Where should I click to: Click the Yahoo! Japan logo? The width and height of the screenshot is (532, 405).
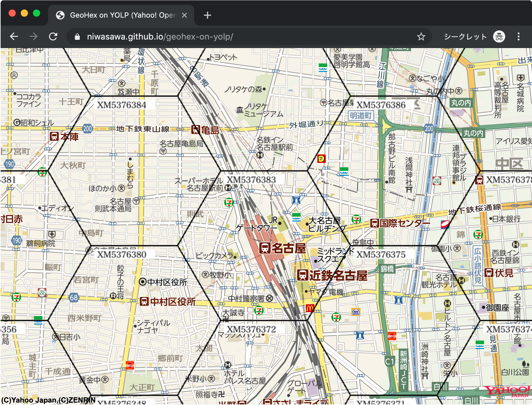(x=507, y=392)
